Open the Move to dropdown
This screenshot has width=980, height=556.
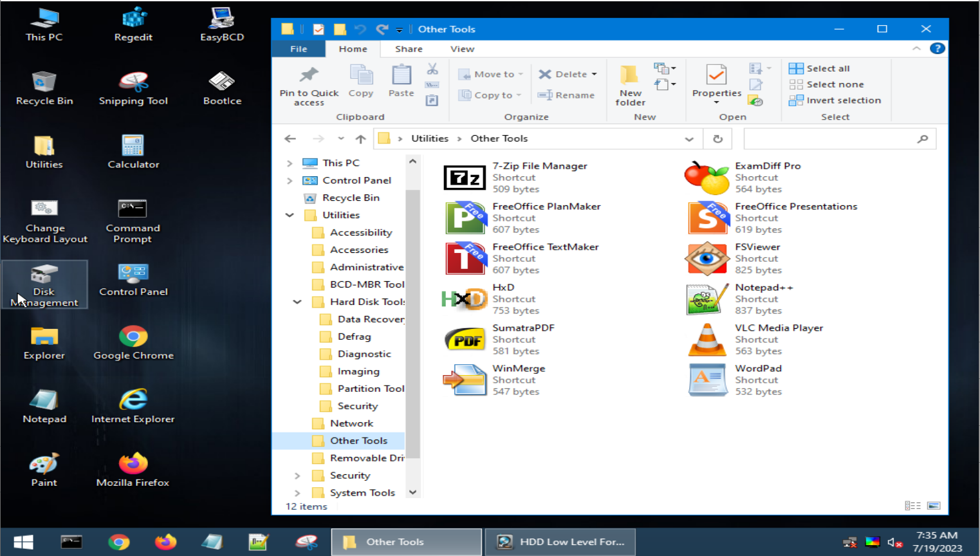click(490, 74)
